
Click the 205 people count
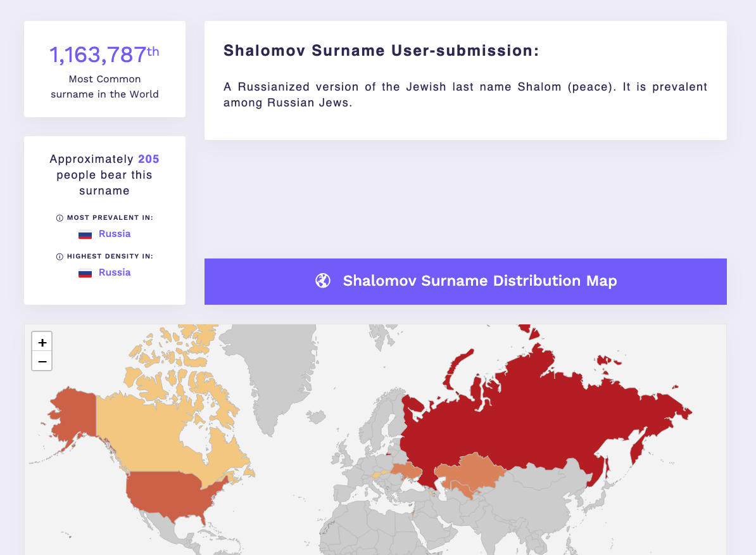pos(149,159)
